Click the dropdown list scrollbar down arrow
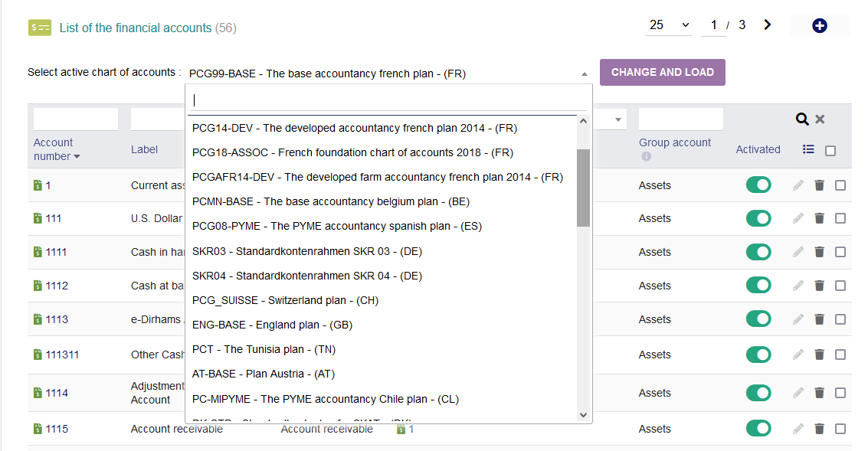 (583, 414)
